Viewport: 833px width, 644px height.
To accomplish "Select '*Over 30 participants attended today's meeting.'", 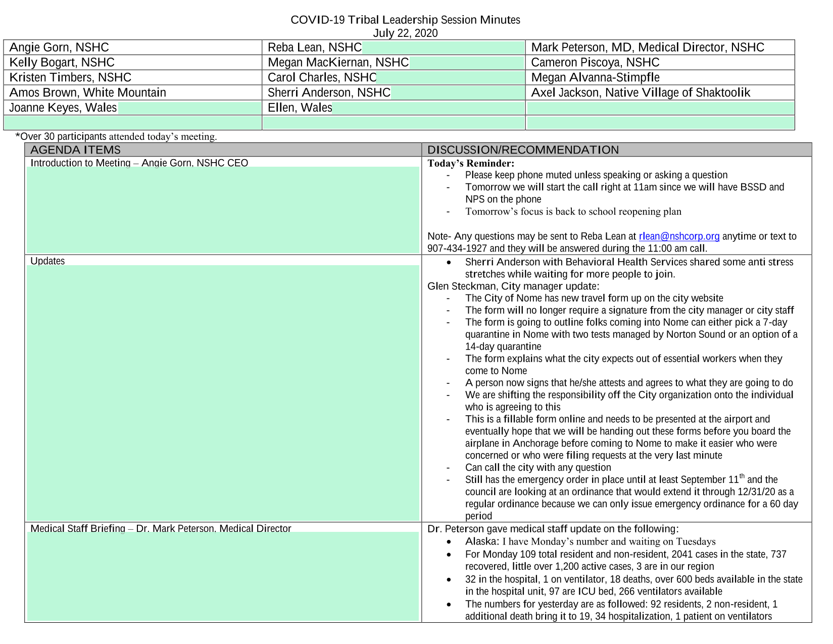I will [x=116, y=136].
